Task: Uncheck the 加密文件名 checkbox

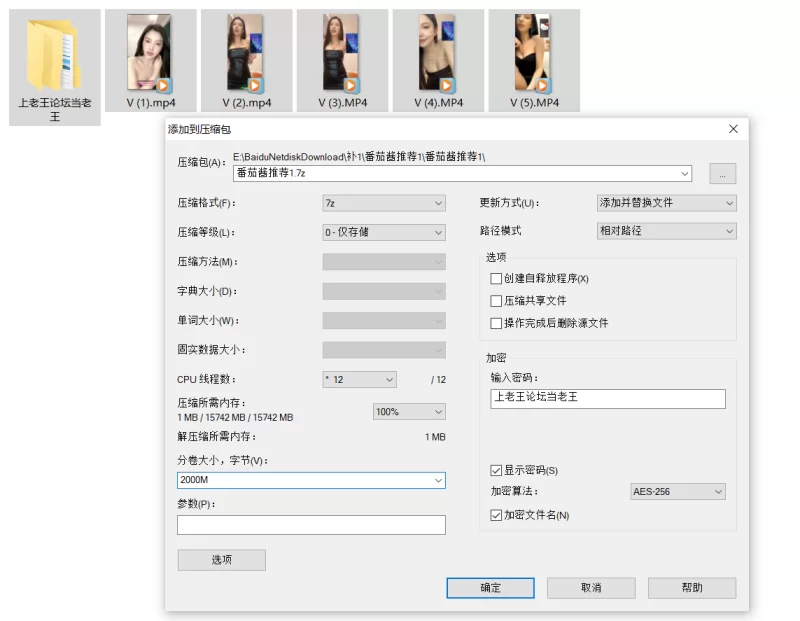Action: 495,515
